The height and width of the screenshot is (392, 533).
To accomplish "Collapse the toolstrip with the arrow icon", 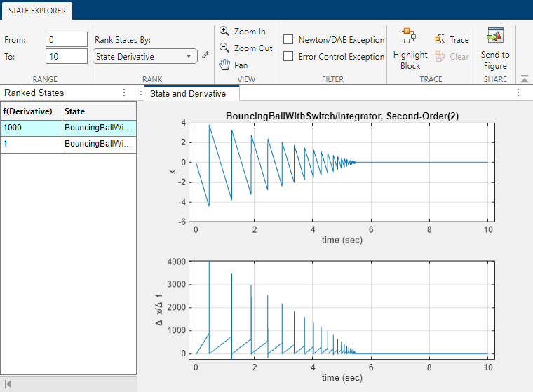I will 524,79.
